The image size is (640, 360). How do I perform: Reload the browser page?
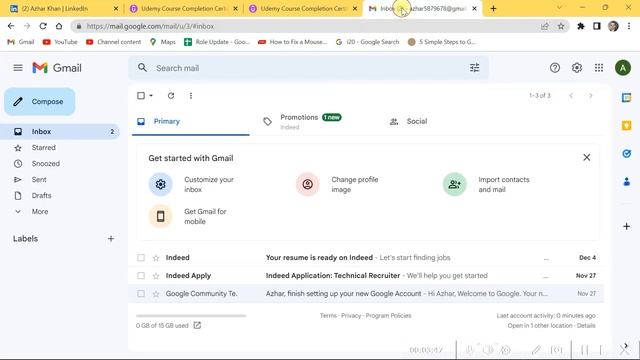[43, 26]
